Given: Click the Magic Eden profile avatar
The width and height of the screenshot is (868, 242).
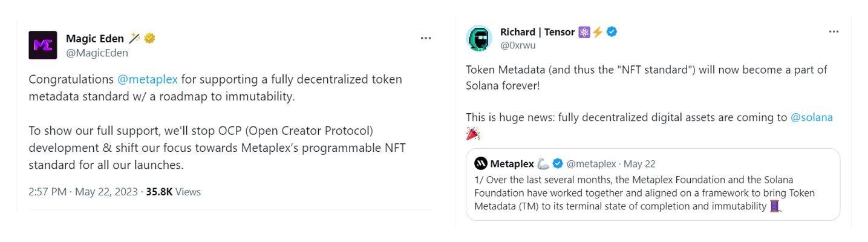Looking at the screenshot, I should [x=42, y=45].
